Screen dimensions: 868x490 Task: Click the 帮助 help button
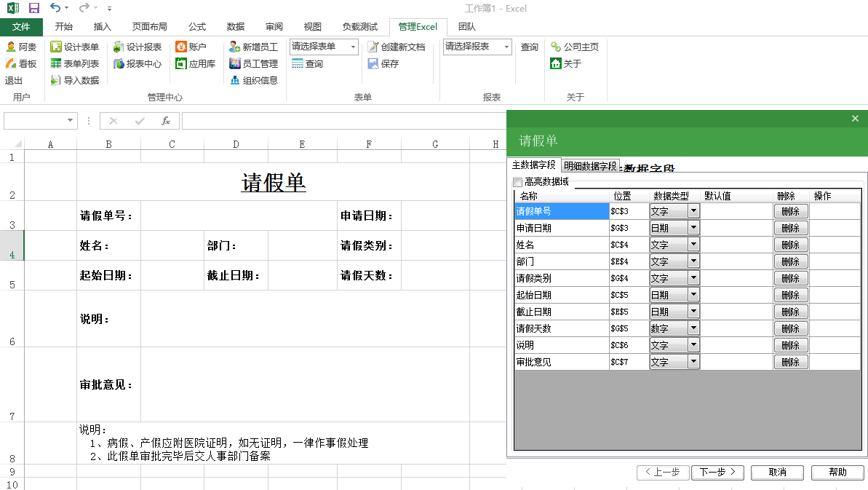coord(837,473)
